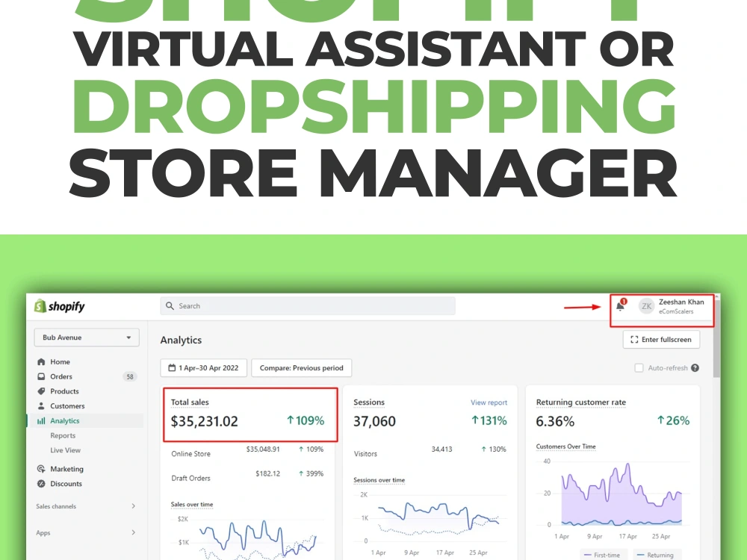Click the Sessions card heading
747x560 pixels.
click(369, 402)
